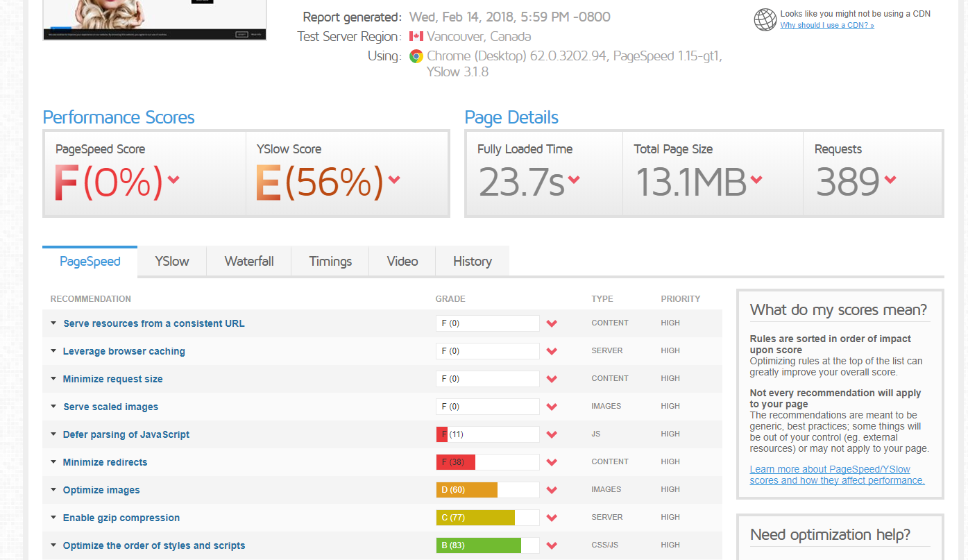Click the Chrome browser icon

pyautogui.click(x=416, y=56)
